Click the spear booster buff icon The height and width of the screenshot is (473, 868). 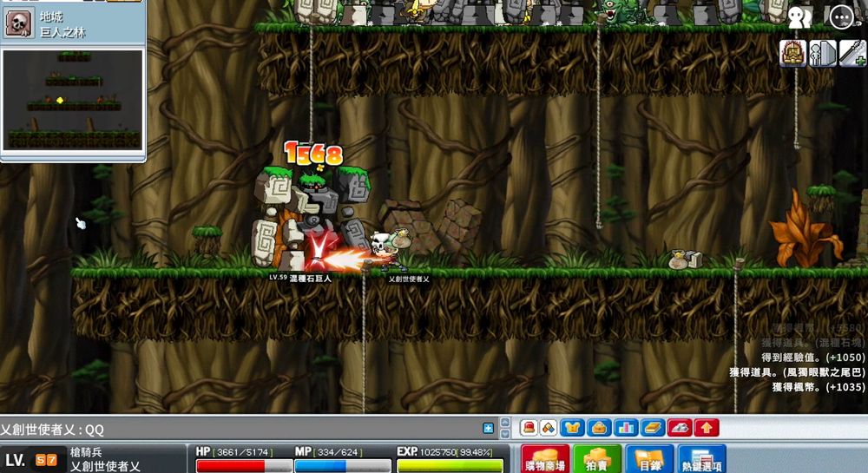click(852, 54)
